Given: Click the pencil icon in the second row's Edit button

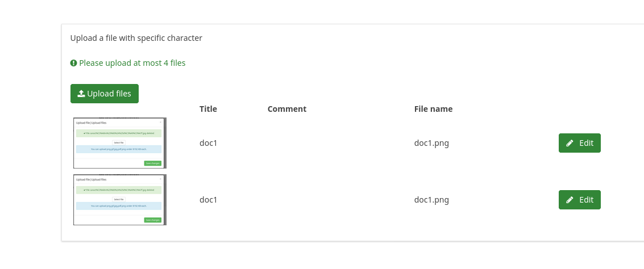Looking at the screenshot, I should tap(570, 200).
